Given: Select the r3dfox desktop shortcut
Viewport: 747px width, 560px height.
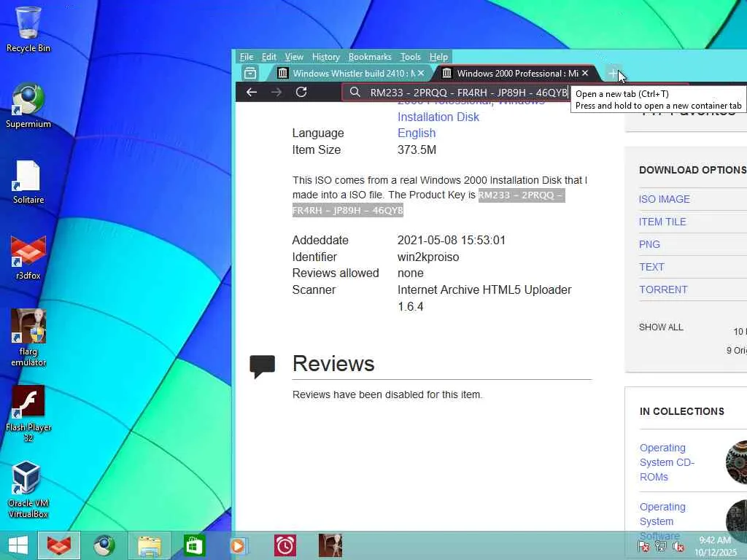Looking at the screenshot, I should click(28, 257).
